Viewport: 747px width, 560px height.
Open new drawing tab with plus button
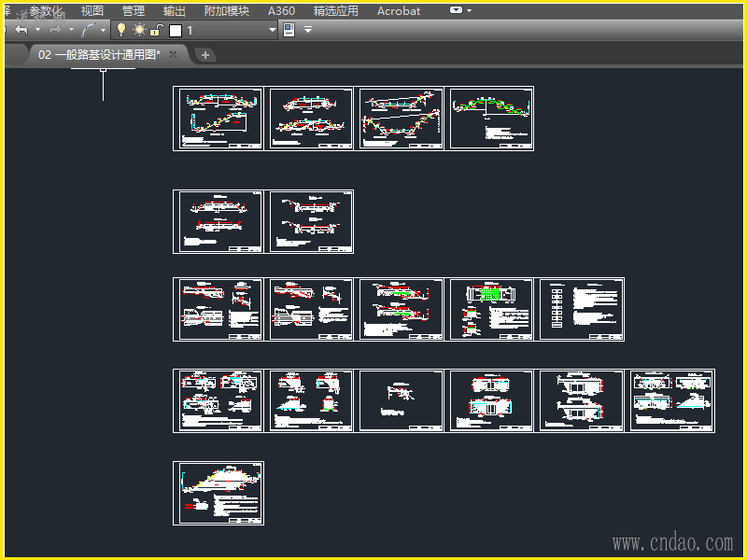click(x=205, y=55)
